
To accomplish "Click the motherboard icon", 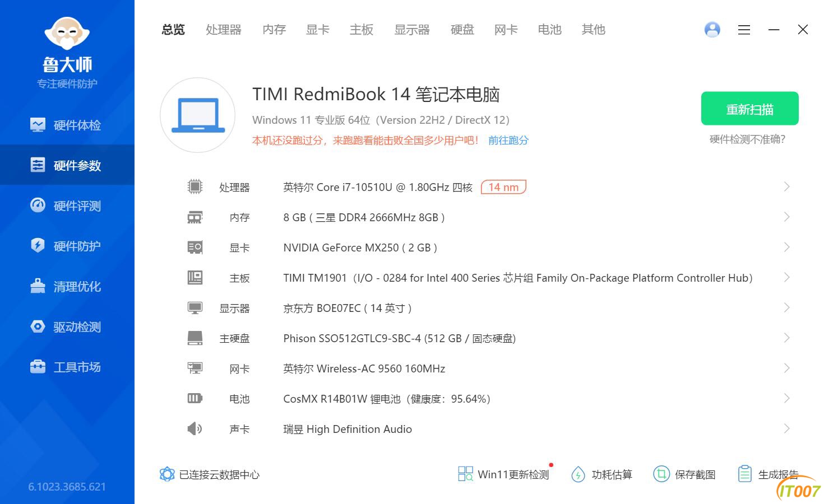I will click(195, 277).
